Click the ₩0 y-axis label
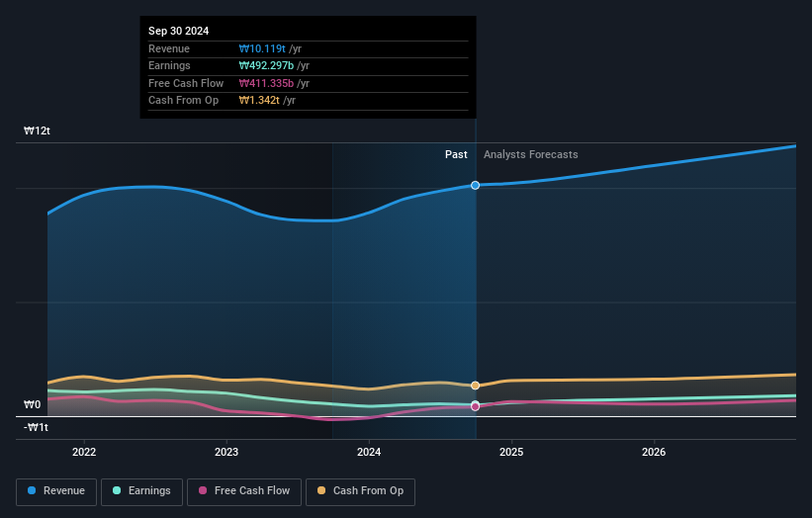The height and width of the screenshot is (518, 812). [32, 404]
